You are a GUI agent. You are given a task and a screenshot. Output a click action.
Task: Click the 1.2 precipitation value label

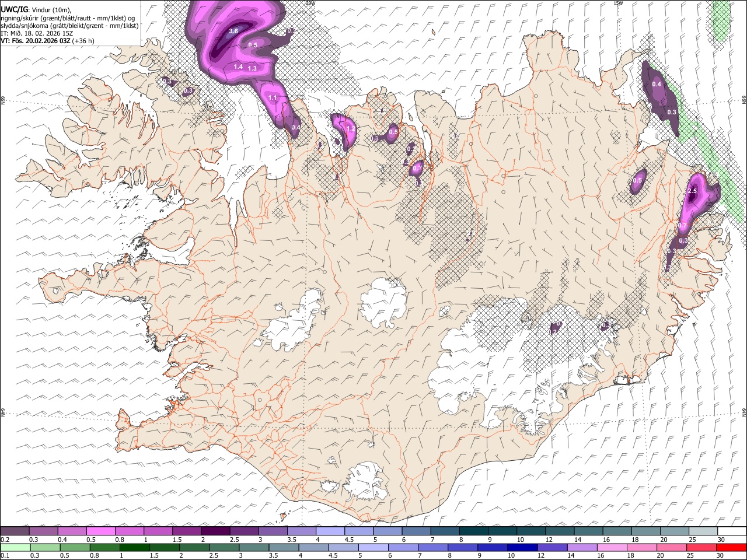pos(350,128)
